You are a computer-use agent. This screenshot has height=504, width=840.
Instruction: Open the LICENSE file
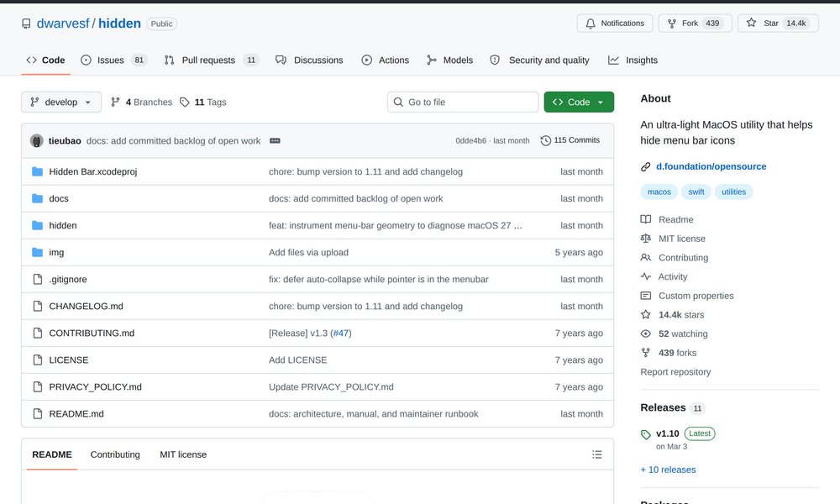[69, 360]
